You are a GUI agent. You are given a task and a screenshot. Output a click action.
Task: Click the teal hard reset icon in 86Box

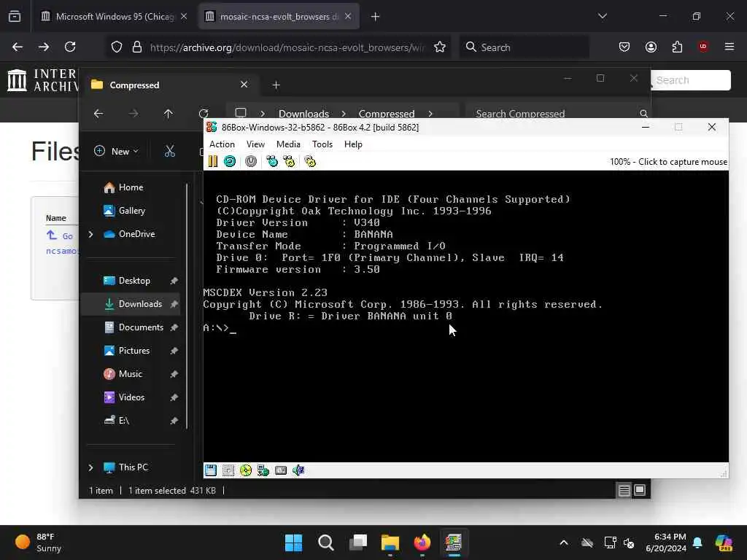230,161
